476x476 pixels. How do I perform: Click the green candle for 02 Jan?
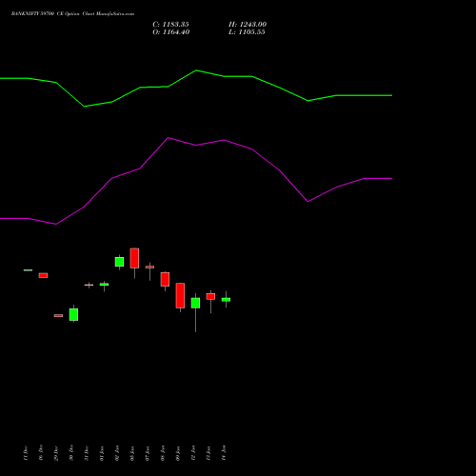point(119,262)
